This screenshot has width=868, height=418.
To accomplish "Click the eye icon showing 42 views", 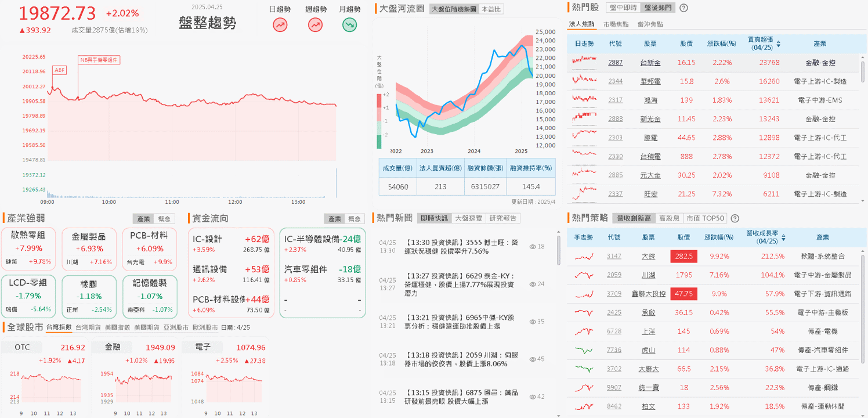I will (x=533, y=397).
